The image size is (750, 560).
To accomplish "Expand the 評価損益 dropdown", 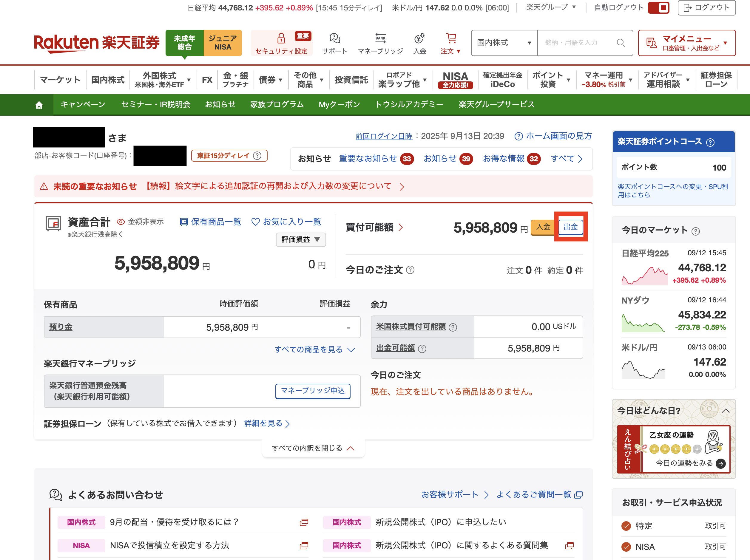I will click(x=301, y=240).
